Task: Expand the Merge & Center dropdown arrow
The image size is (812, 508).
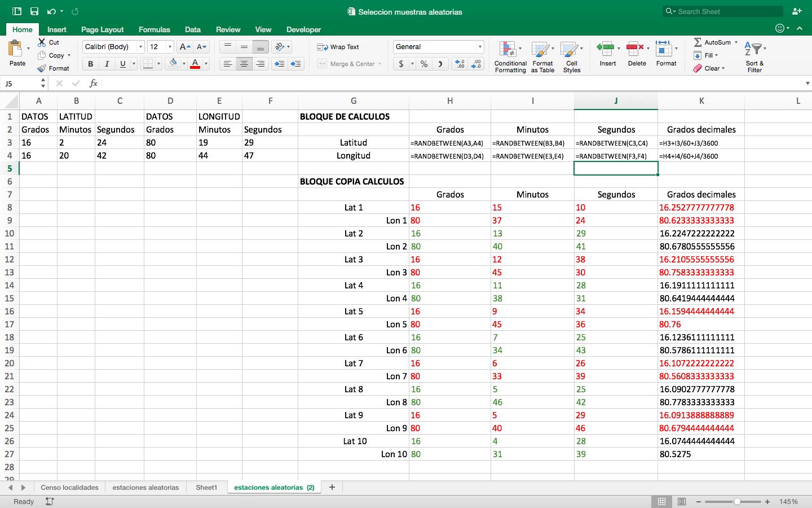Action: tap(380, 64)
